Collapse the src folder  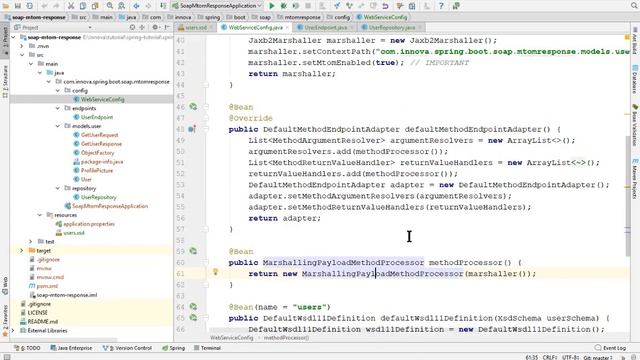[22, 55]
